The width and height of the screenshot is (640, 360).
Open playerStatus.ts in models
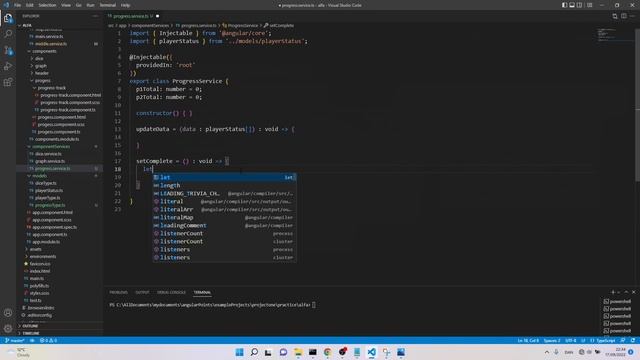(x=49, y=191)
